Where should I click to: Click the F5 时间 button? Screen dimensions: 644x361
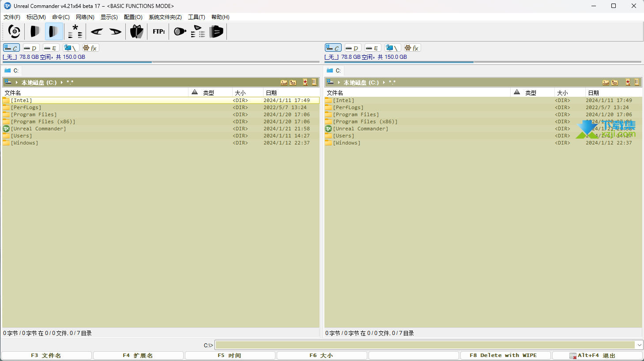(x=230, y=356)
